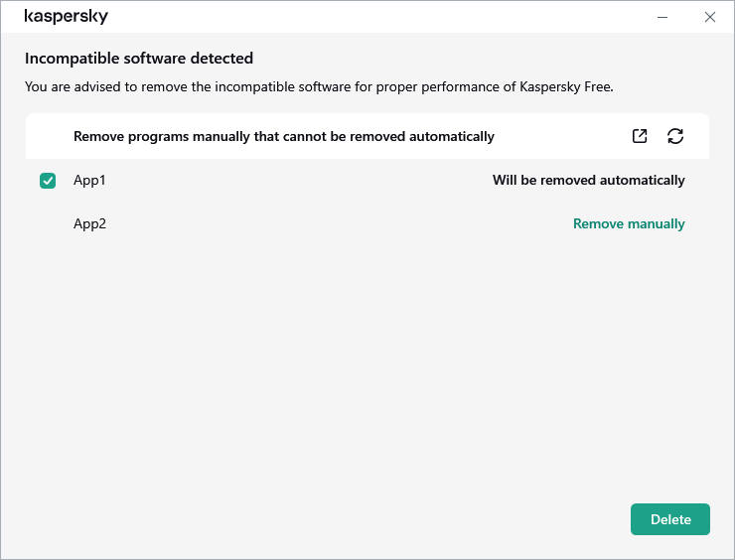This screenshot has height=560, width=735.
Task: Click the empty title bar area
Action: click(x=377, y=17)
